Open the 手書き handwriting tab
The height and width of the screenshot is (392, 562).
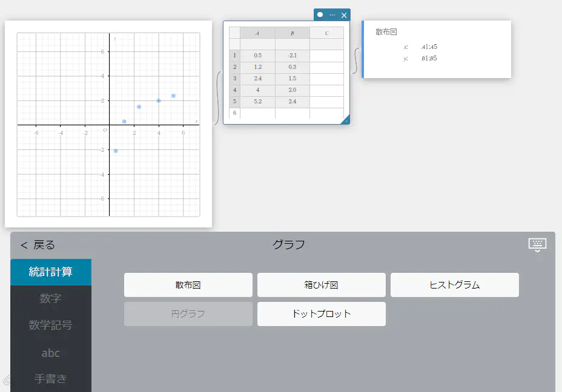click(x=51, y=378)
